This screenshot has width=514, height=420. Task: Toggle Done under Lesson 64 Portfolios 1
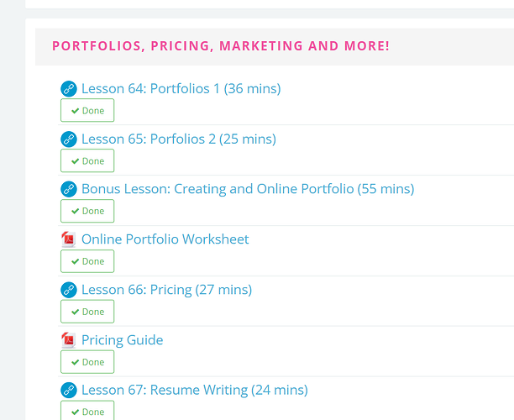point(87,111)
